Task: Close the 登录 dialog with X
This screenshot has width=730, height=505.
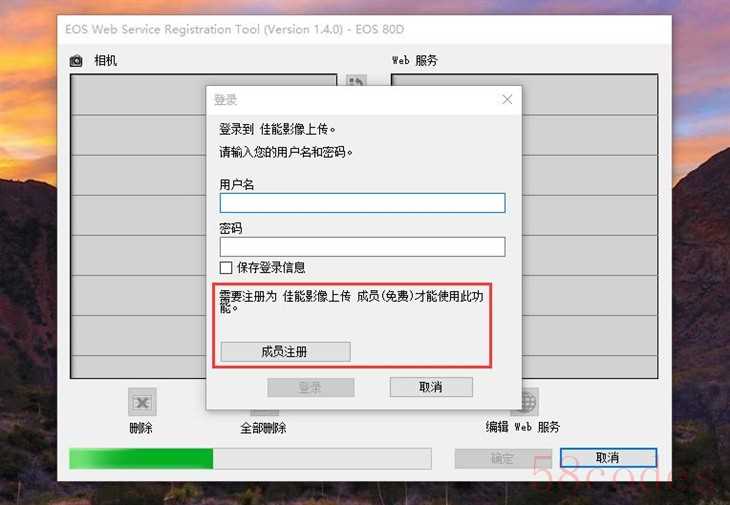Action: tap(507, 99)
